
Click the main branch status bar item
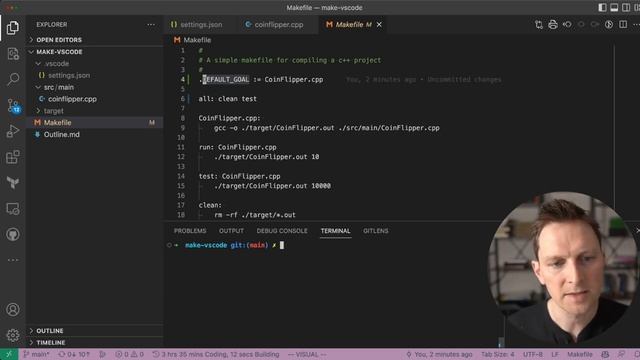point(36,354)
